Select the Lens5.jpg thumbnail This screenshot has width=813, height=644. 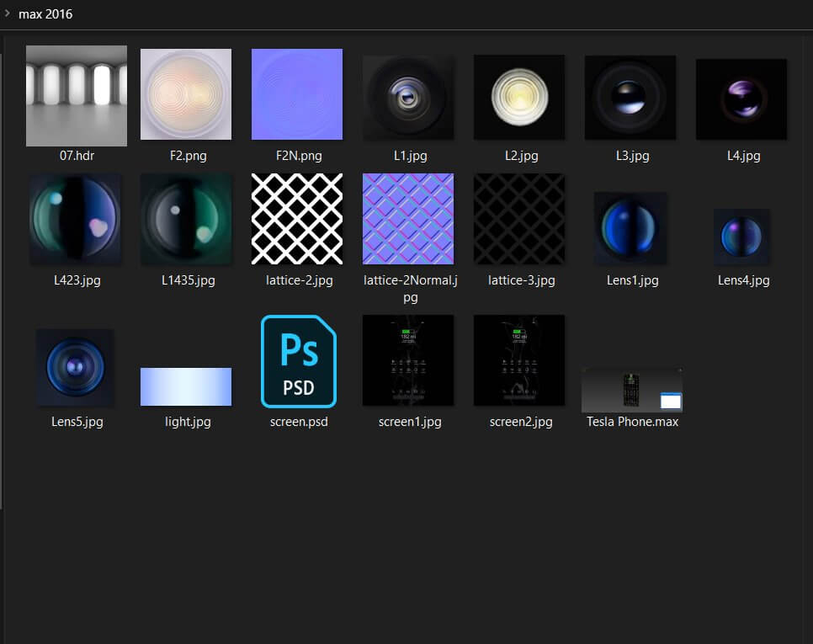click(75, 367)
